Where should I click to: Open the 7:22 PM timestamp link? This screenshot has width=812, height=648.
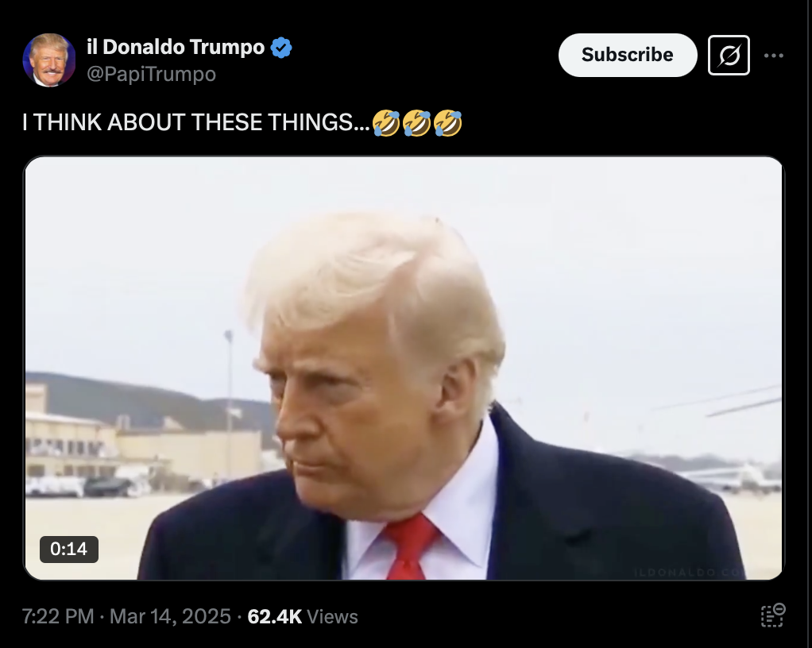point(57,616)
